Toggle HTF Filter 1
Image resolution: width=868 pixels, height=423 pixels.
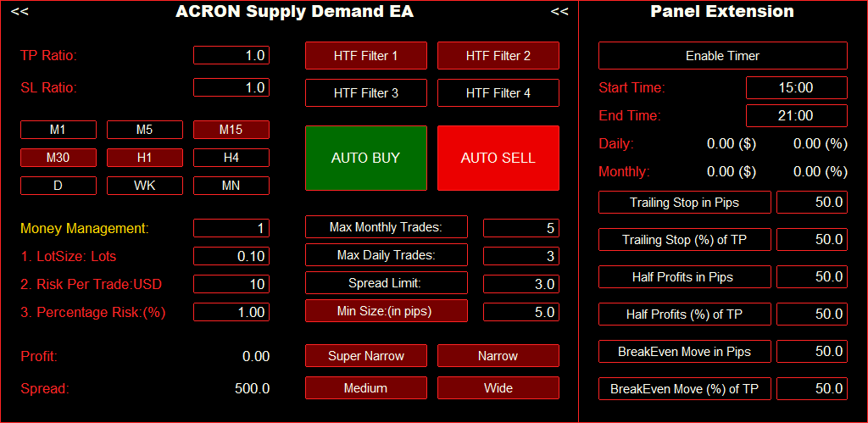pos(366,56)
